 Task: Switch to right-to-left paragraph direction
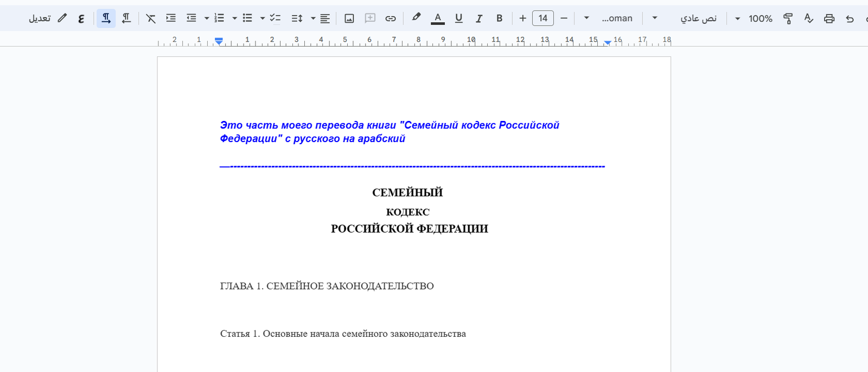coord(126,18)
